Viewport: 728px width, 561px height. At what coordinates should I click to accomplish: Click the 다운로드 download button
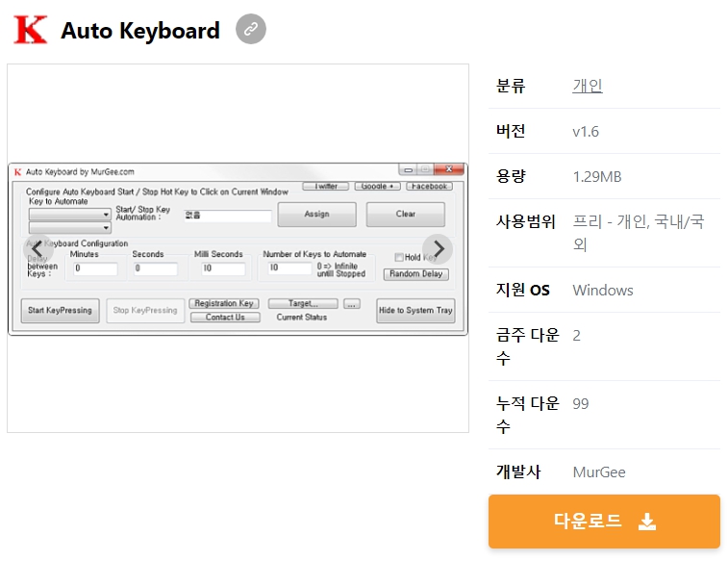pyautogui.click(x=604, y=521)
